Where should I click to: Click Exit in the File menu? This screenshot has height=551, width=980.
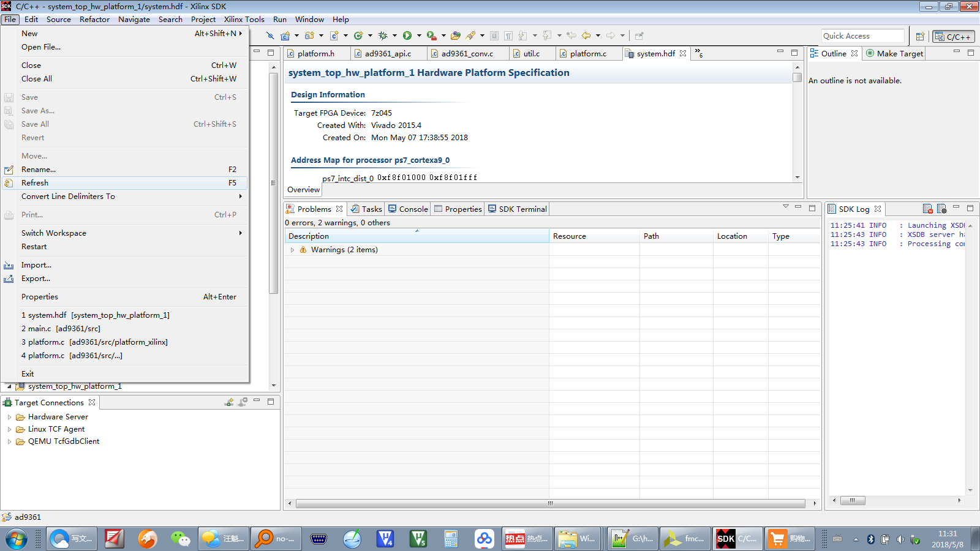[125, 374]
